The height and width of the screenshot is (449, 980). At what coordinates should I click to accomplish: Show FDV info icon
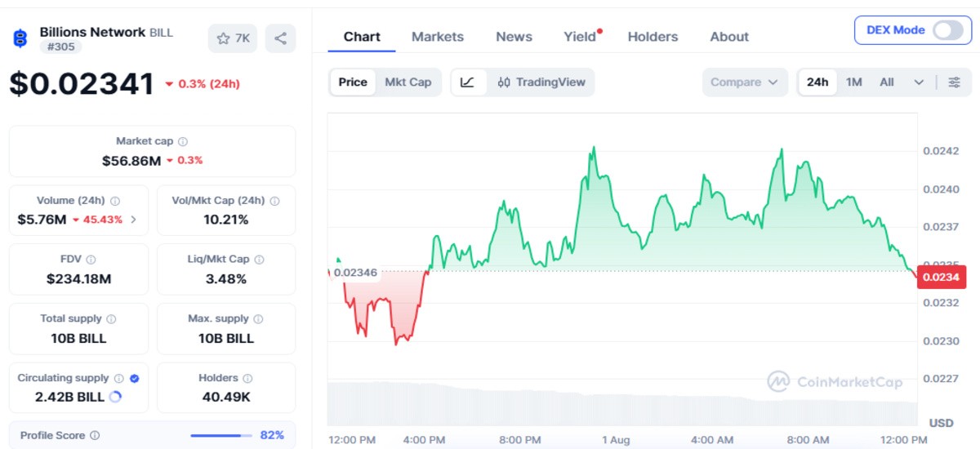(x=91, y=260)
